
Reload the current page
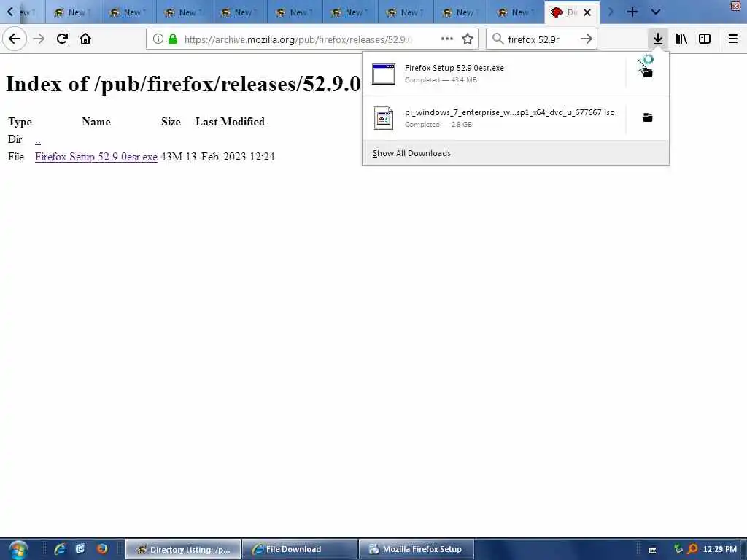62,39
